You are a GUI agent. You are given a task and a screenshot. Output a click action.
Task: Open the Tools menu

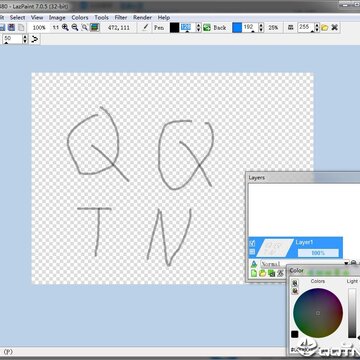[101, 17]
